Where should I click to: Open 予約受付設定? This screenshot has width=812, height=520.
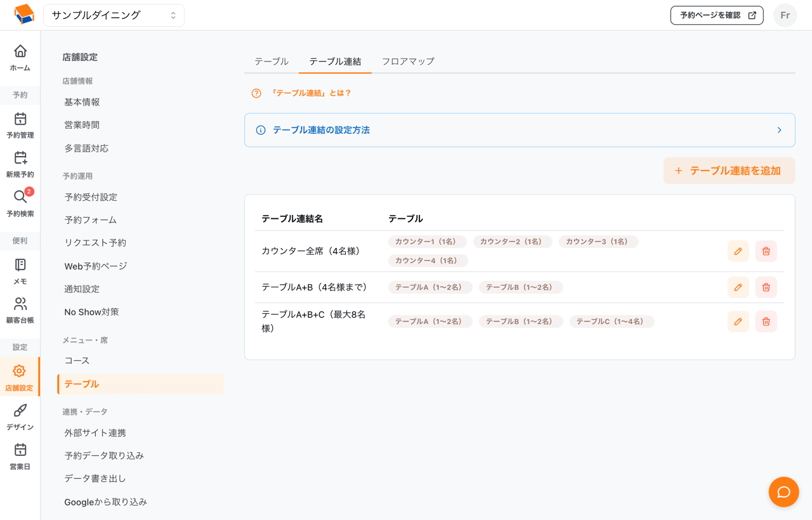(91, 197)
